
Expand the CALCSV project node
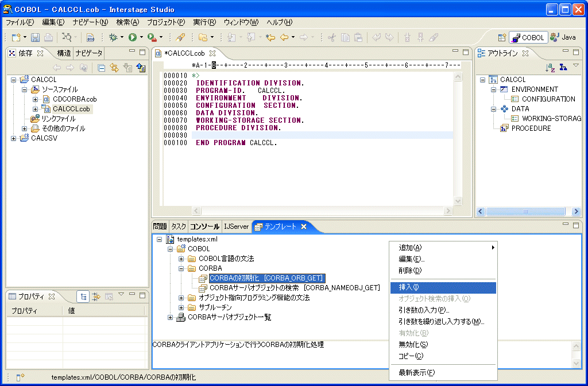tap(14, 138)
